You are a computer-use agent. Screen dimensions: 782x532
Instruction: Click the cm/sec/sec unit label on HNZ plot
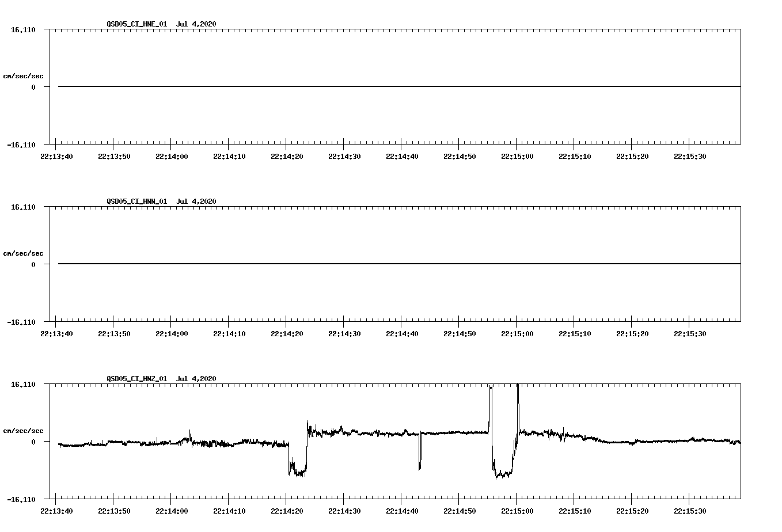tap(23, 431)
